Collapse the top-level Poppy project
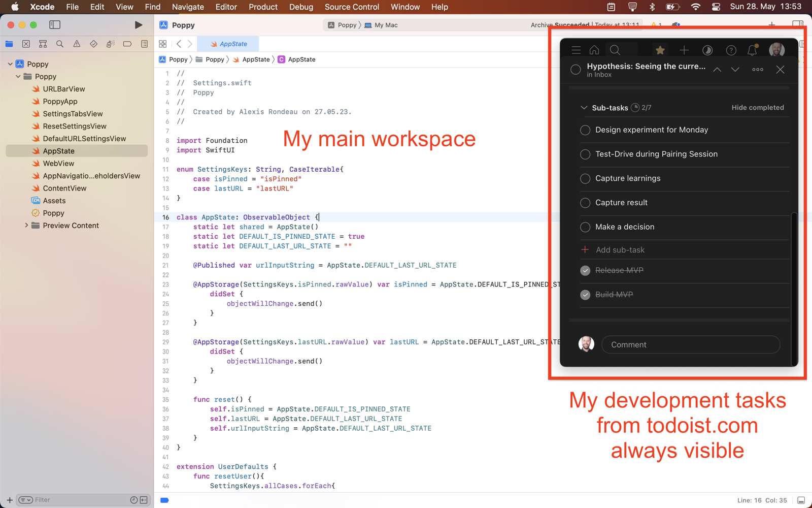Screen dimensions: 812x508 click(x=10, y=64)
